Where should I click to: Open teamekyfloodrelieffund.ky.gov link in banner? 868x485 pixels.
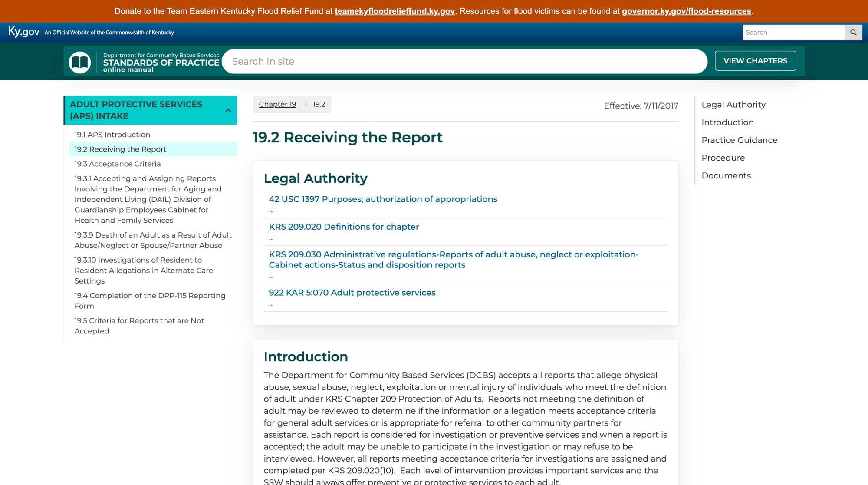tap(395, 11)
